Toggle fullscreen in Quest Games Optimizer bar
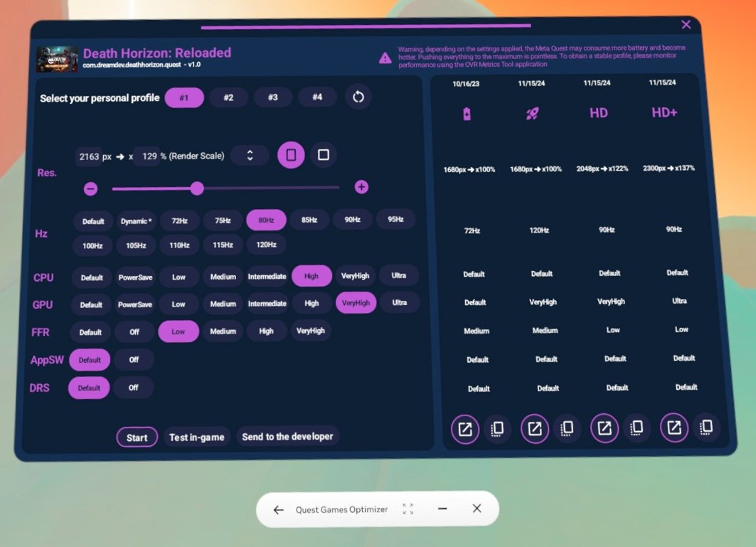This screenshot has width=756, height=547. (x=408, y=509)
